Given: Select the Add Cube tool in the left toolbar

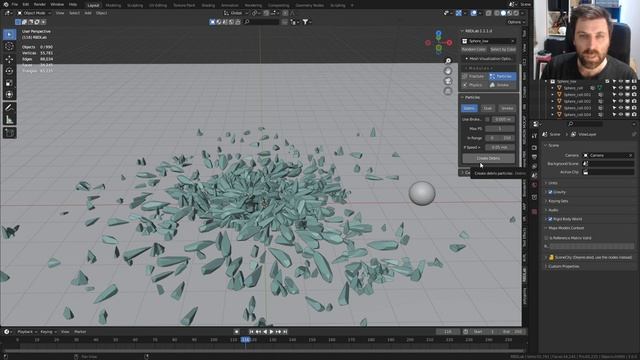Looking at the screenshot, I should coord(9,133).
